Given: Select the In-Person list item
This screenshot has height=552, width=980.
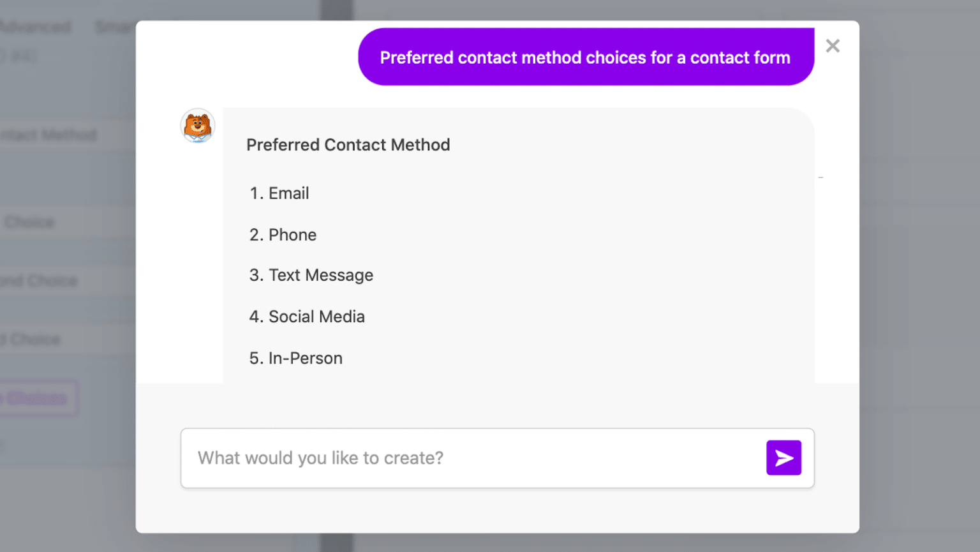Looking at the screenshot, I should (305, 358).
